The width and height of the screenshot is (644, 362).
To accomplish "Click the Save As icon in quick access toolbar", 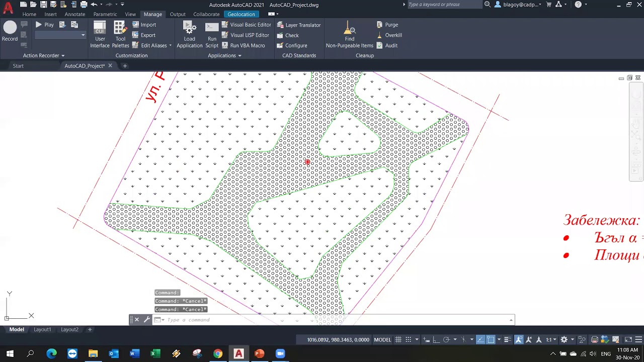I will [53, 5].
